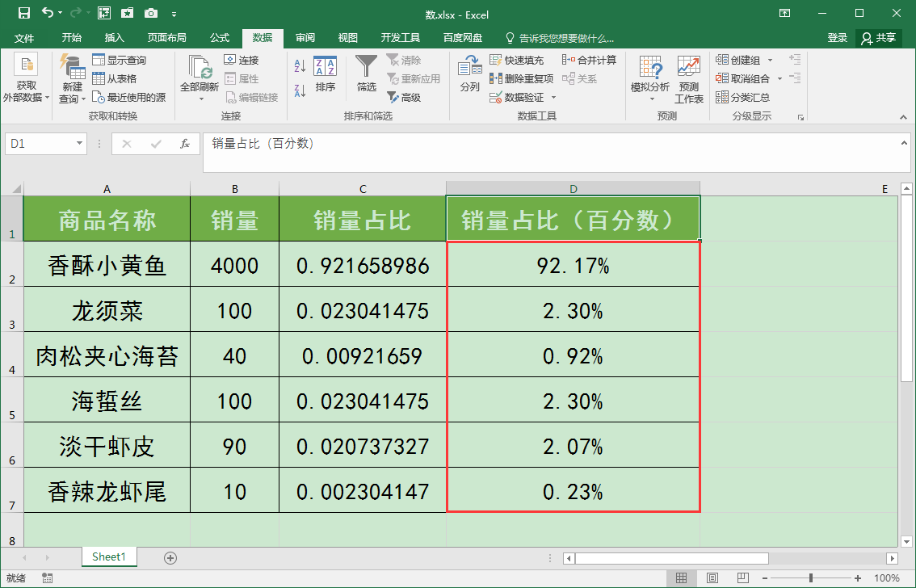Click 新建查询 new query icon
The width and height of the screenshot is (916, 588).
point(73,78)
